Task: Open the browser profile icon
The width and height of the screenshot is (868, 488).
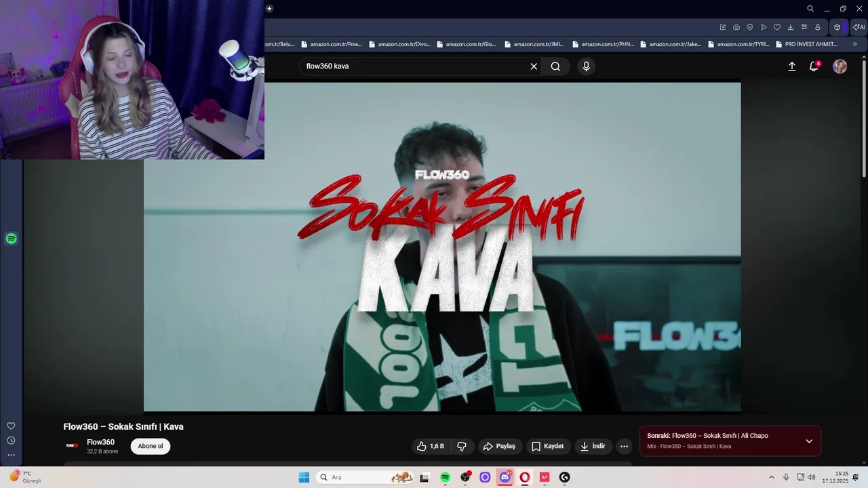Action: click(x=818, y=27)
